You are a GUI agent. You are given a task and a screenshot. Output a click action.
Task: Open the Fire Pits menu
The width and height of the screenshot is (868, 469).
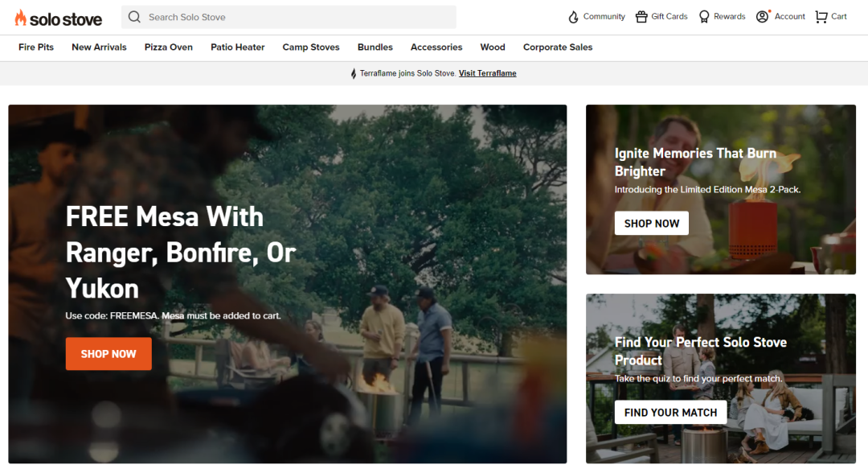(x=36, y=47)
